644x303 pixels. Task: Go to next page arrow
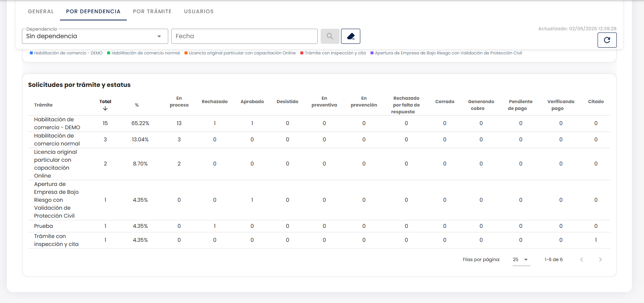[600, 260]
